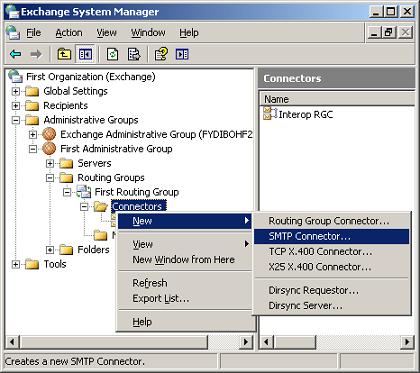Viewport: 420px width, 373px height.
Task: Click the Forward arrow toolbar icon
Action: (x=36, y=54)
